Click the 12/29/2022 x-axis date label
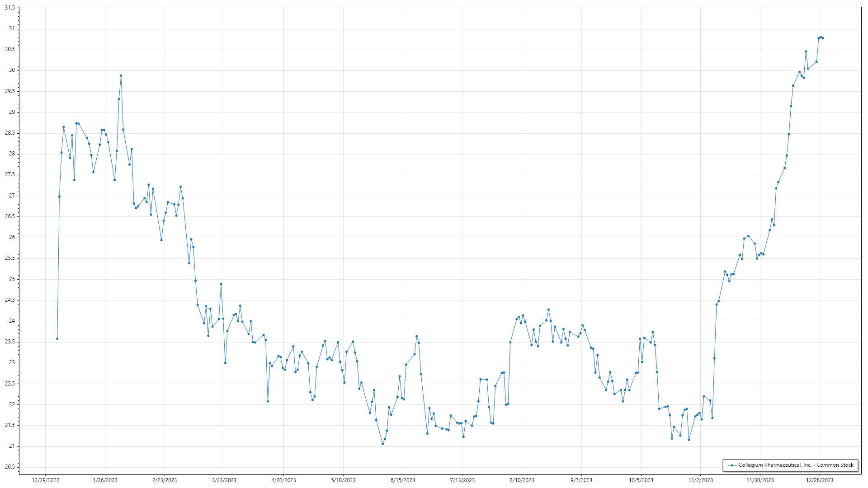This screenshot has height=488, width=868. [x=46, y=480]
